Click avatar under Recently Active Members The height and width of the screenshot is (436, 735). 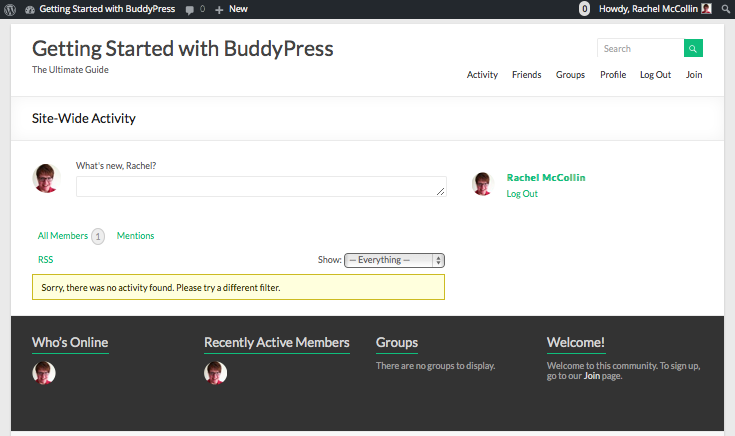click(x=215, y=373)
